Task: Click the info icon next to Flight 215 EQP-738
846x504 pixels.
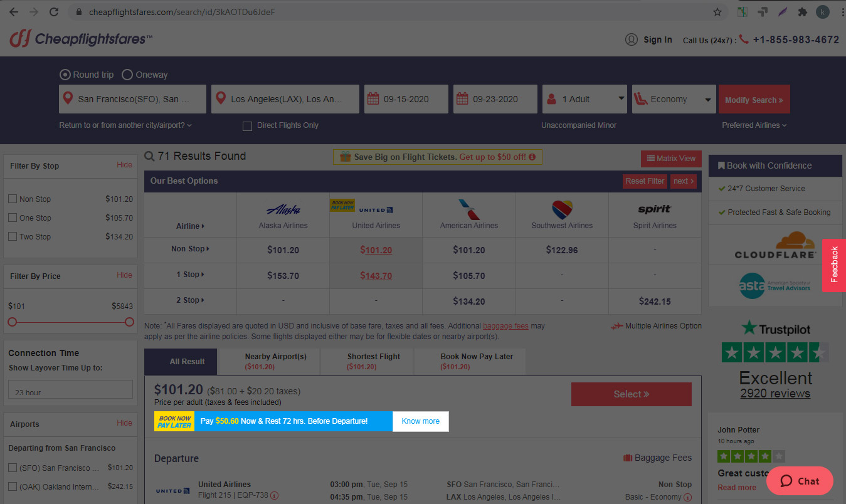Action: click(275, 495)
